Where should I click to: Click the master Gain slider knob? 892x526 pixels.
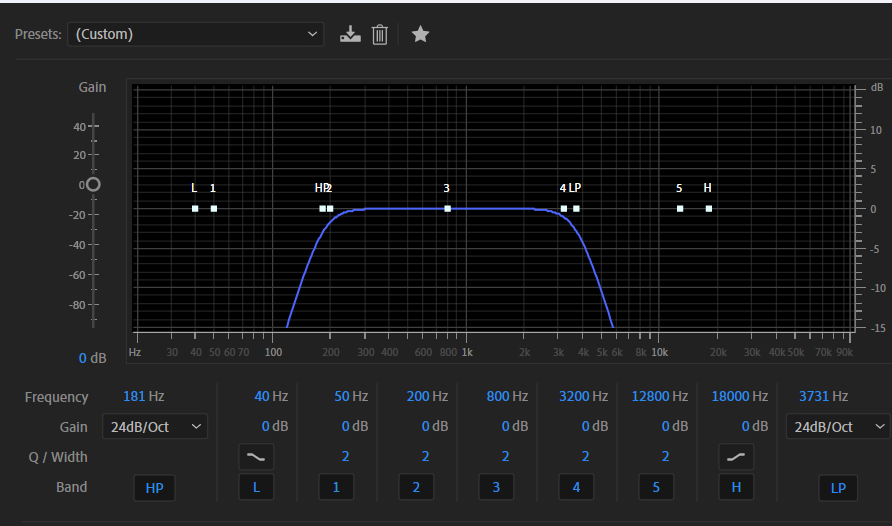pyautogui.click(x=93, y=185)
